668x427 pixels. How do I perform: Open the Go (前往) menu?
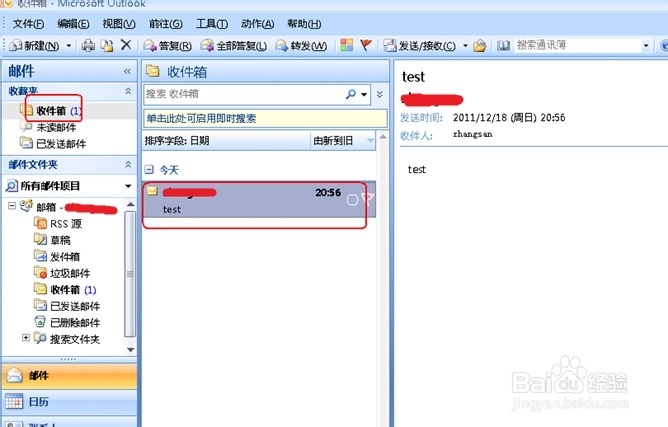(165, 24)
